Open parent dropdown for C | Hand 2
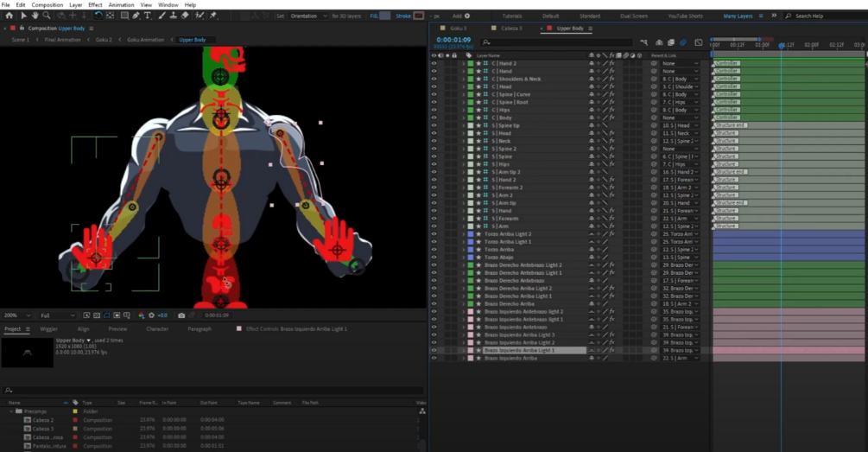The width and height of the screenshot is (868, 452). tap(681, 64)
